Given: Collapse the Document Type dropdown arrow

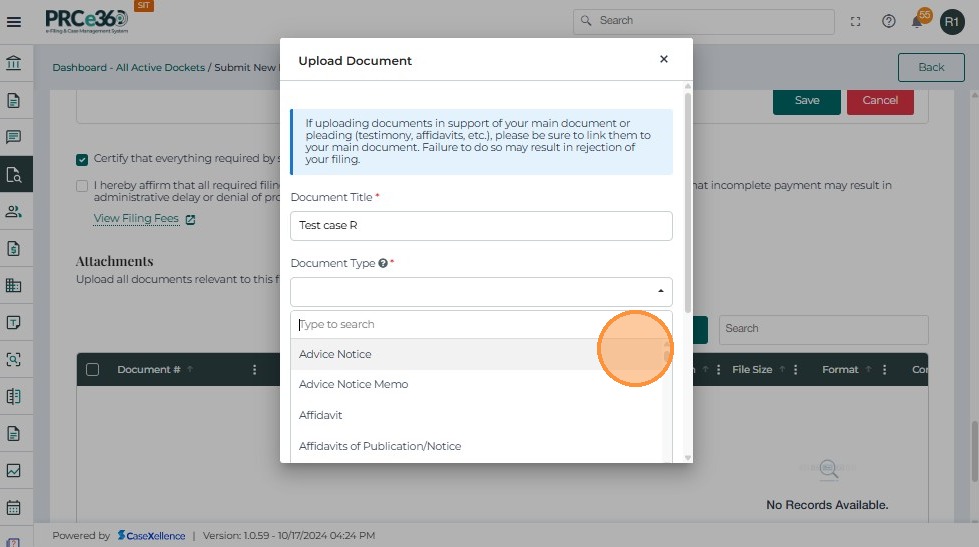Looking at the screenshot, I should (x=660, y=292).
